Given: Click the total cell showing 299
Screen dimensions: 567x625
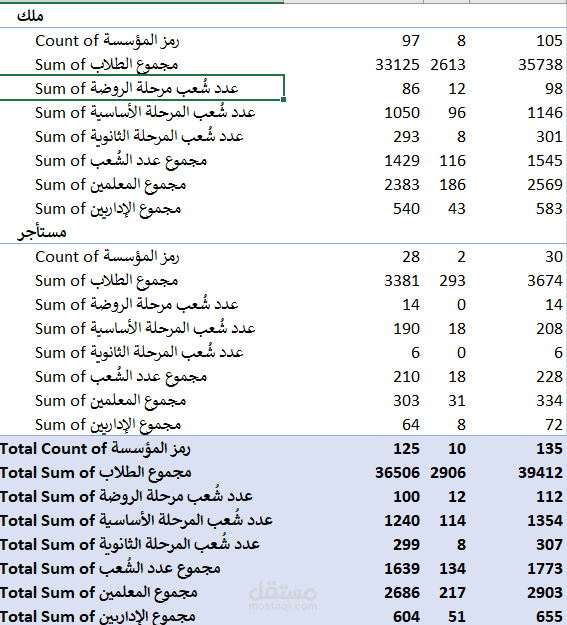Looking at the screenshot, I should click(406, 545).
